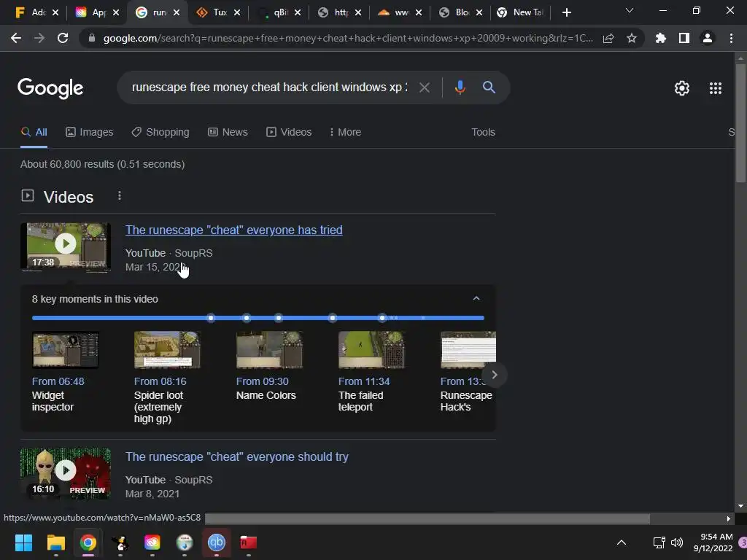Screen dimensions: 747x560
Task: Open Videos section options dots
Action: (x=120, y=195)
